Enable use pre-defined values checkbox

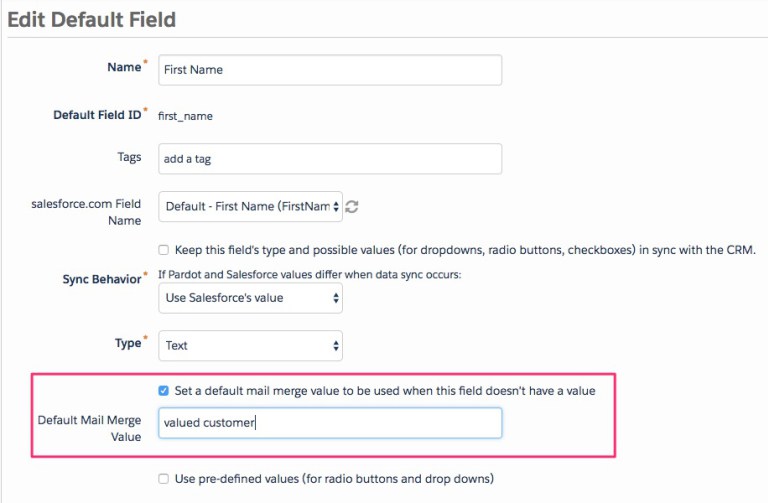[164, 479]
